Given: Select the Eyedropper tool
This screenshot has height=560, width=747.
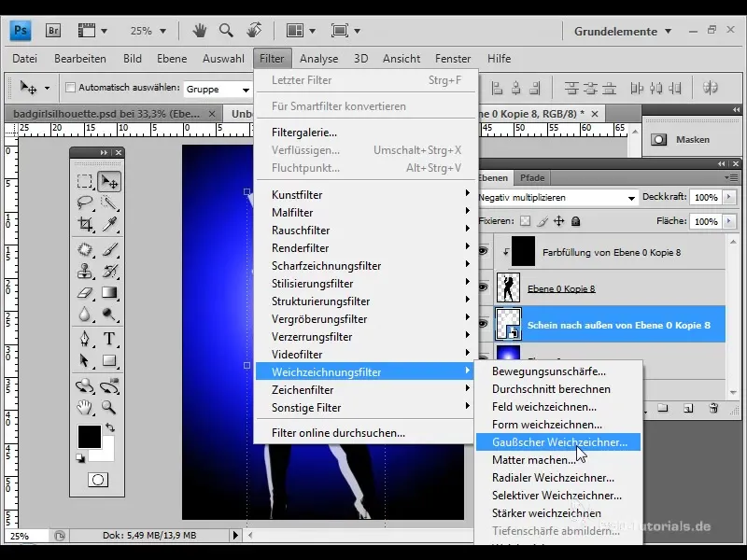Looking at the screenshot, I should [109, 223].
